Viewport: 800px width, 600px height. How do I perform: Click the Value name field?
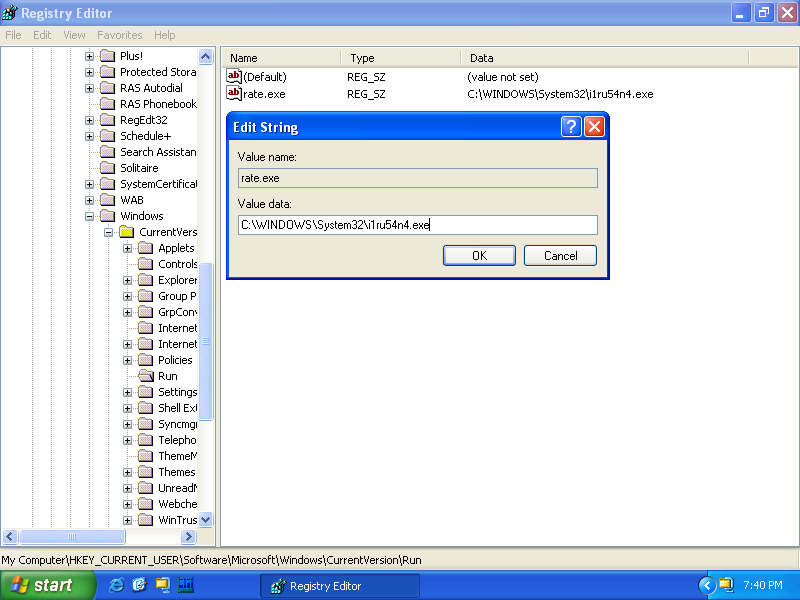click(x=418, y=178)
